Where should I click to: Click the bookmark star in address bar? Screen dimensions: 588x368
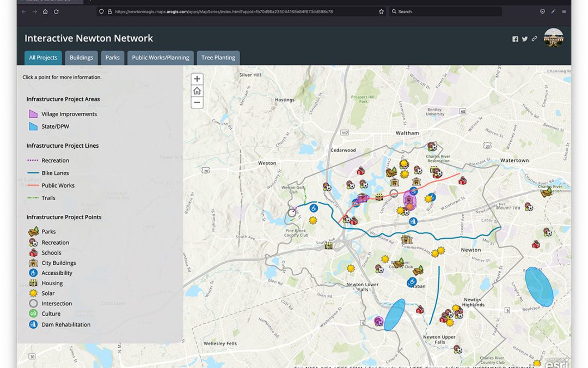point(381,11)
